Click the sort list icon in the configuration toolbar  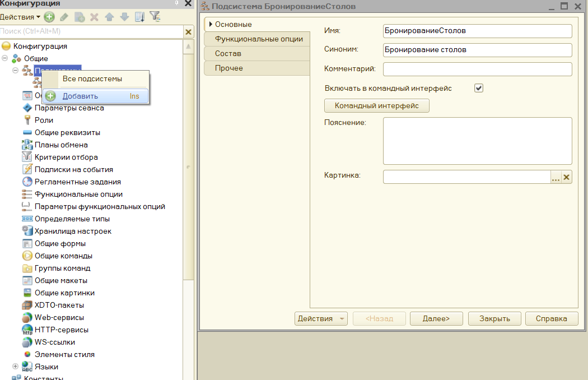click(x=140, y=17)
